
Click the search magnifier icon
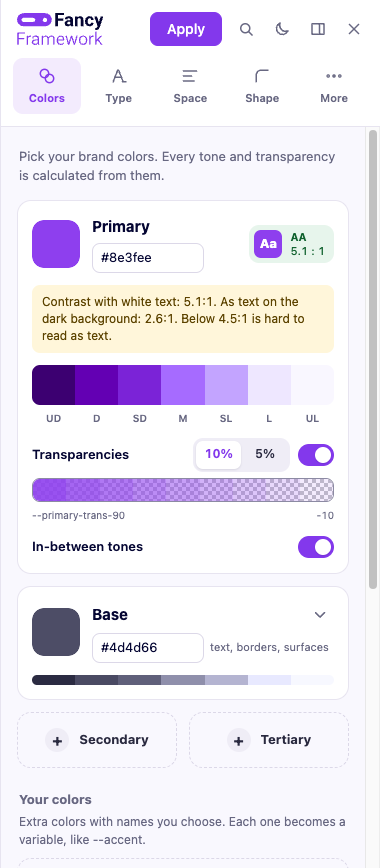(x=246, y=29)
